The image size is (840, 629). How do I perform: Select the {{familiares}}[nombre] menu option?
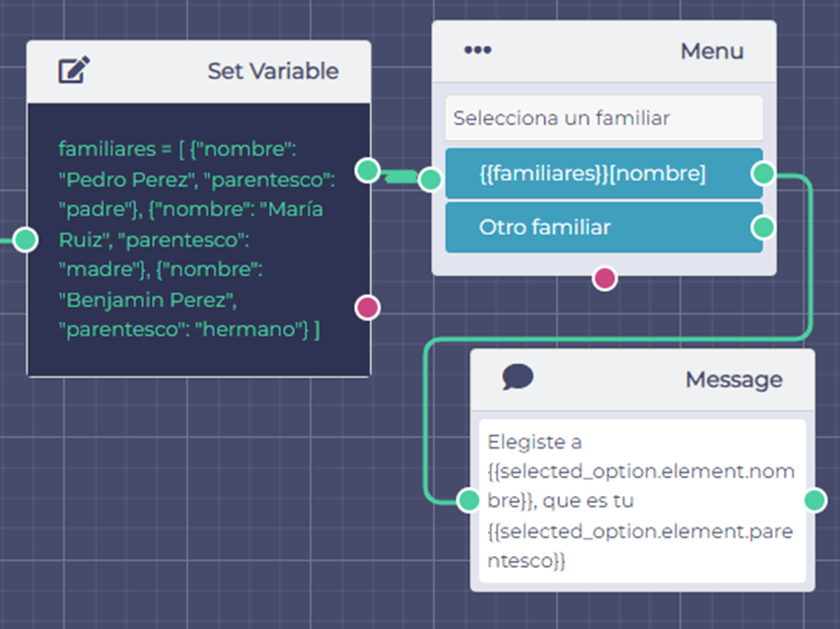tap(593, 175)
